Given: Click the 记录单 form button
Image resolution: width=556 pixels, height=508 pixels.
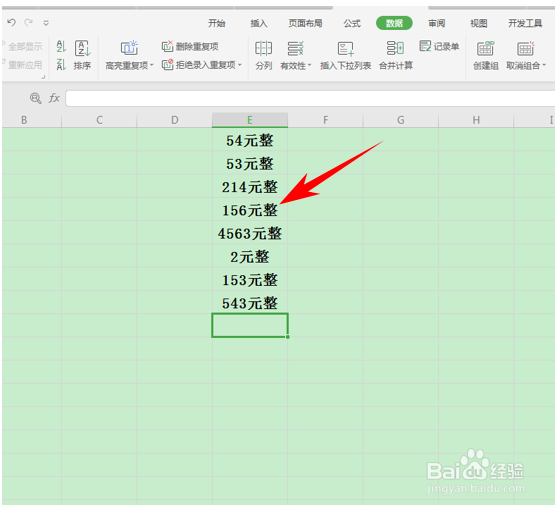Looking at the screenshot, I should tap(439, 46).
